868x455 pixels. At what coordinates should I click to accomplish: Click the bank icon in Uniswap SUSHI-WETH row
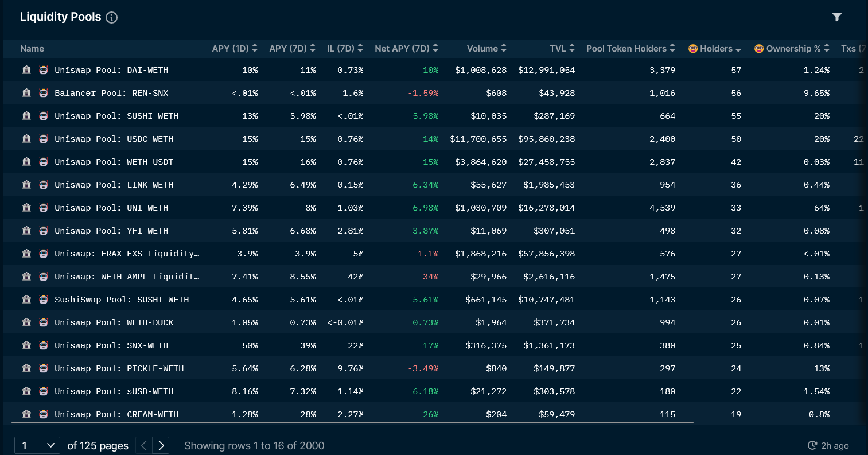point(26,116)
